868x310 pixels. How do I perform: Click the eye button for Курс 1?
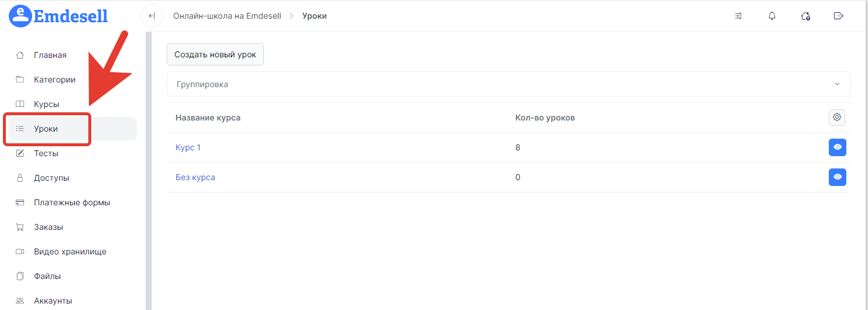pos(838,147)
